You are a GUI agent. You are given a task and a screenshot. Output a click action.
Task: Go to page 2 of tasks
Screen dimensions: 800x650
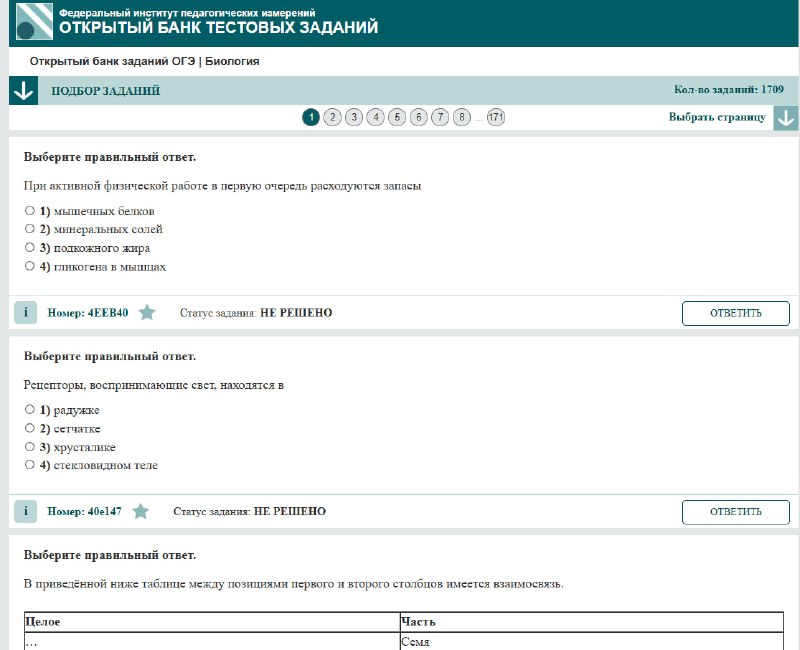click(333, 118)
